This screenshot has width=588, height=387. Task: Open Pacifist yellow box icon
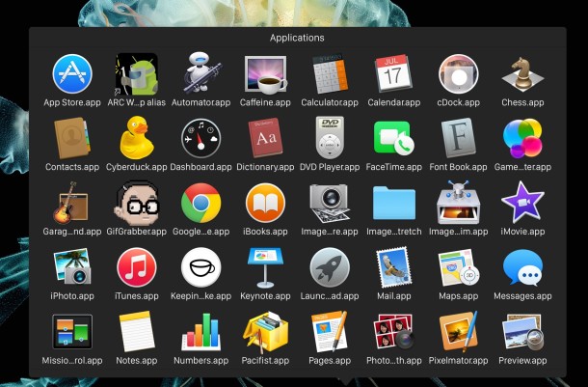[x=265, y=331]
